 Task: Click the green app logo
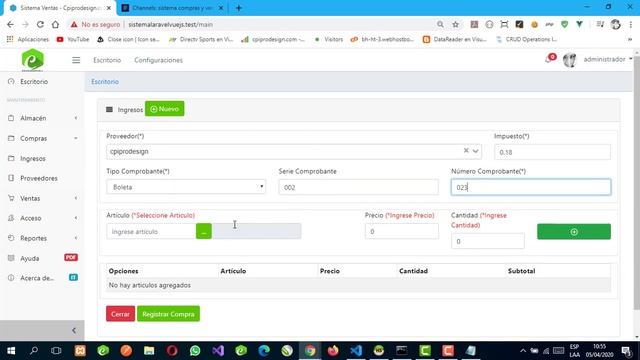[x=32, y=60]
